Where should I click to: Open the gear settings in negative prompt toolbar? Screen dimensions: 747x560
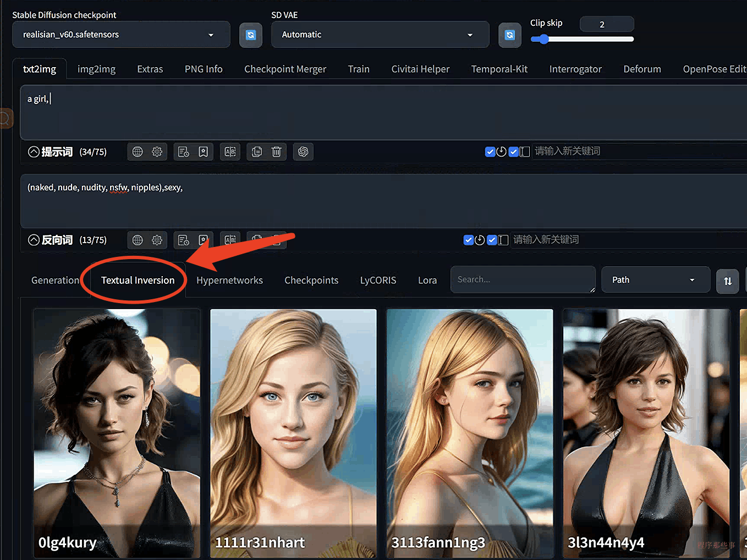[157, 240]
